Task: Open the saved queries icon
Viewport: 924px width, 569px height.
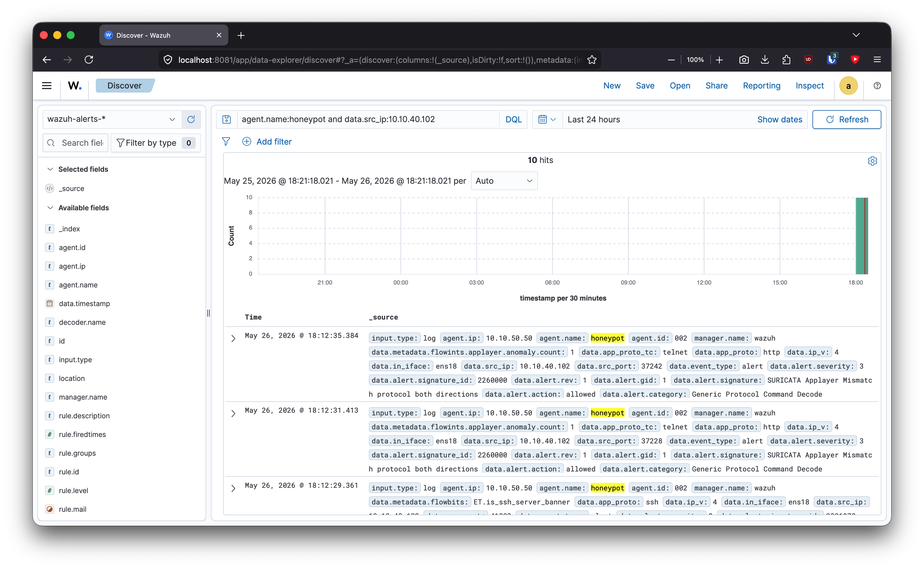Action: (227, 119)
